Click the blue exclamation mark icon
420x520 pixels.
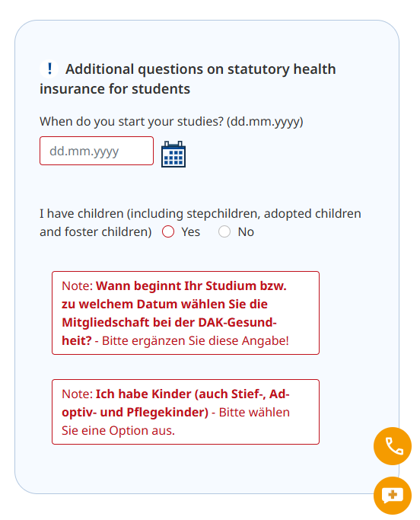pyautogui.click(x=49, y=69)
